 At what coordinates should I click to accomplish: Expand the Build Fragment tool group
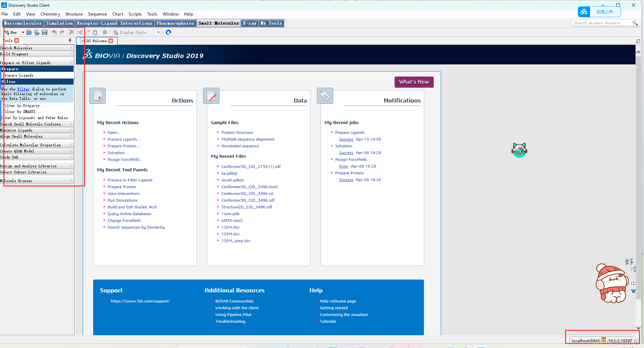[x=36, y=54]
